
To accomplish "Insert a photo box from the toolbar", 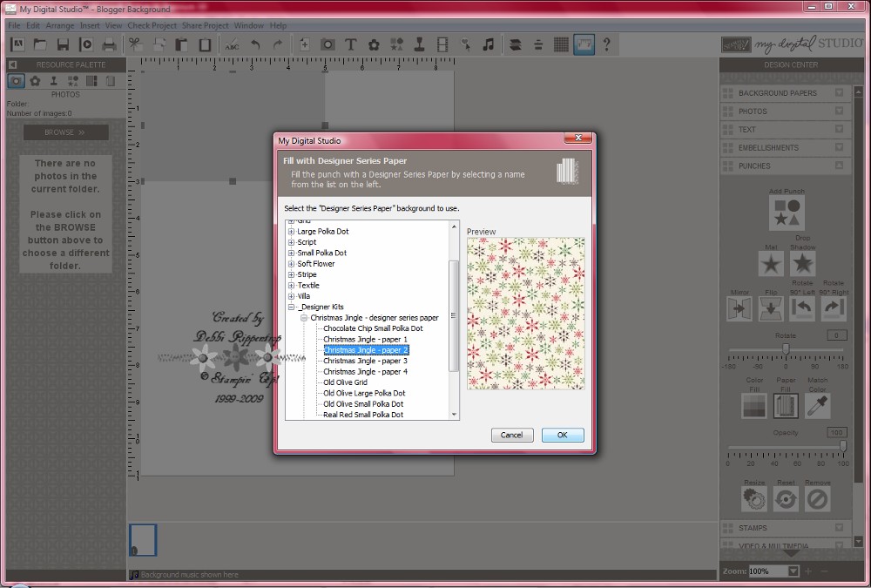I will (x=327, y=45).
